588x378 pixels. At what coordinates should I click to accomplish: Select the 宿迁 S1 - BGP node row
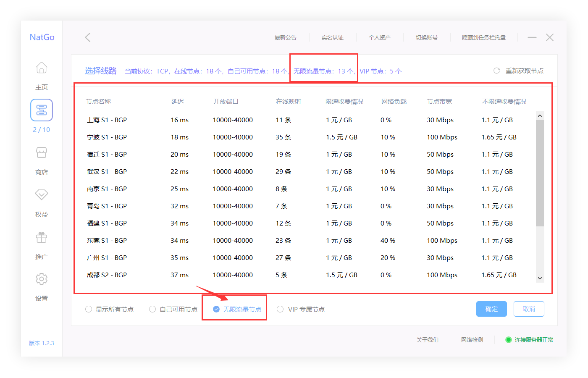tap(309, 155)
